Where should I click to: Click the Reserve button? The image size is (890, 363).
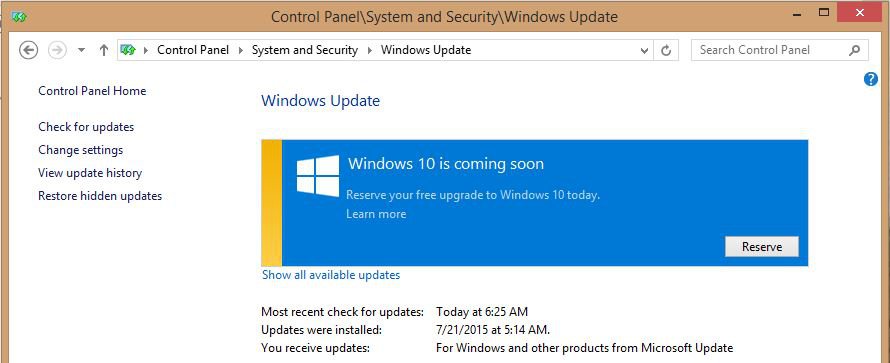coord(762,247)
